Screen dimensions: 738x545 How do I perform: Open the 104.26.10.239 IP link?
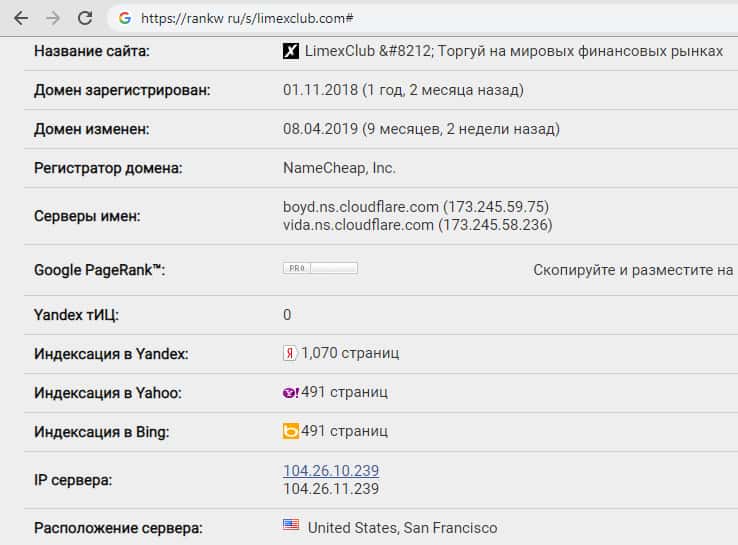331,471
